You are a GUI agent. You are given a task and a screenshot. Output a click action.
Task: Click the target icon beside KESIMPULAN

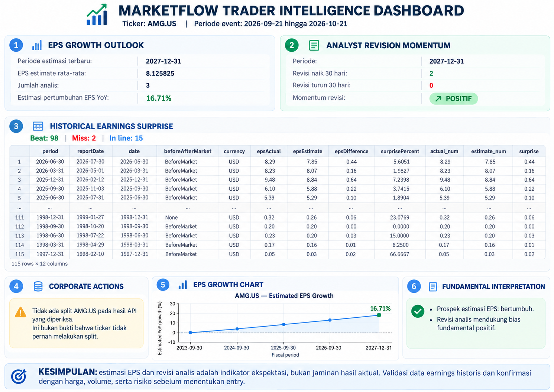19,376
